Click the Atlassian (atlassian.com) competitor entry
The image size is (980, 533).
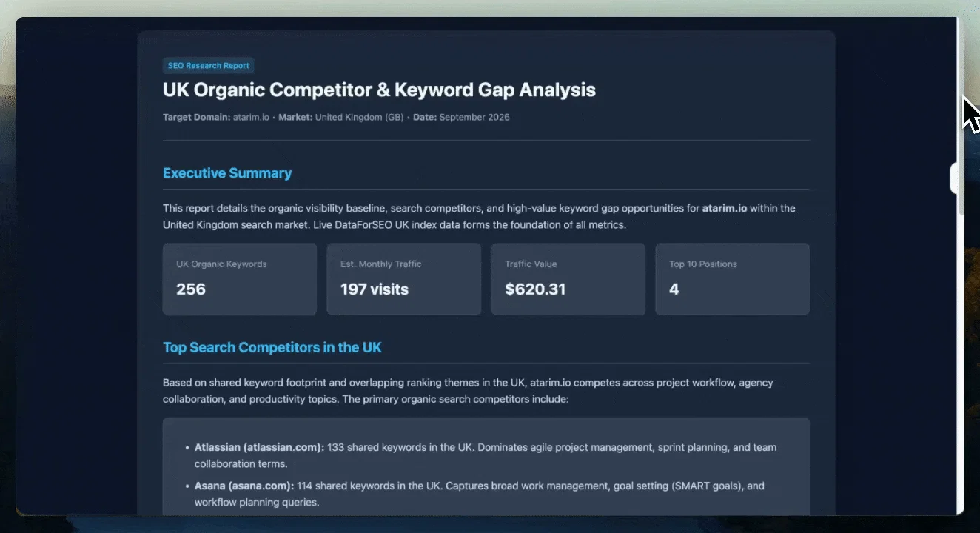486,455
